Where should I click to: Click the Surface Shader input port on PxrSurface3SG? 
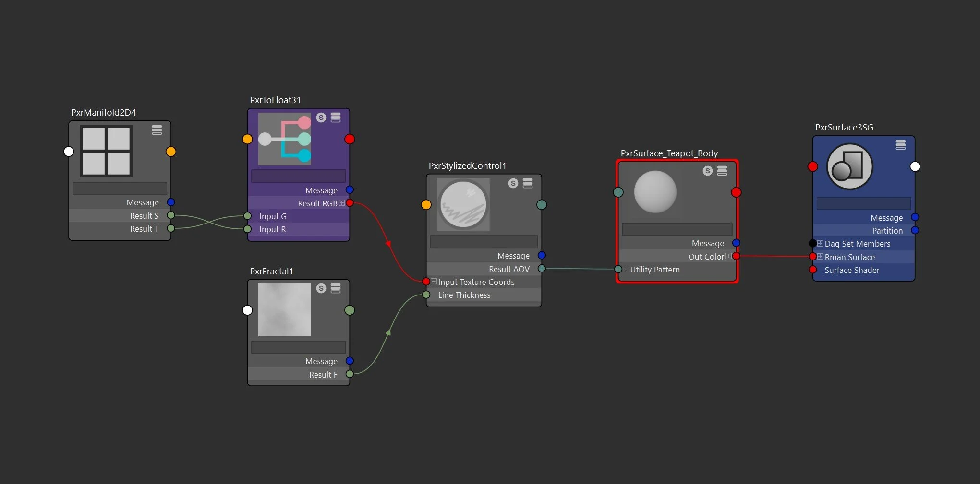[x=813, y=270]
